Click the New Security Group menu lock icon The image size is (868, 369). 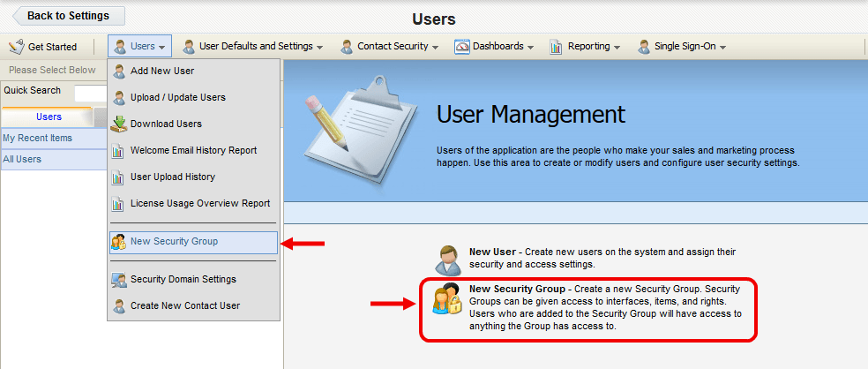point(119,242)
